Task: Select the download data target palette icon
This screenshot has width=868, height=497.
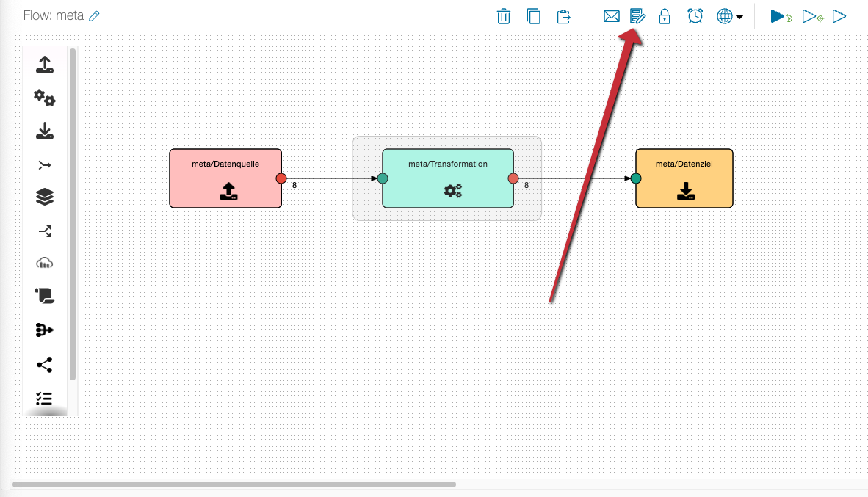Action: coord(45,132)
